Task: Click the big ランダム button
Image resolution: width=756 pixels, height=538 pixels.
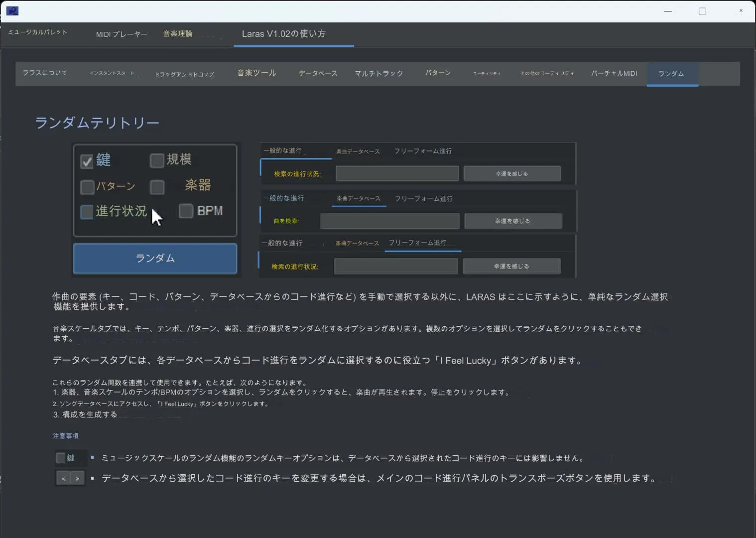Action: point(155,258)
